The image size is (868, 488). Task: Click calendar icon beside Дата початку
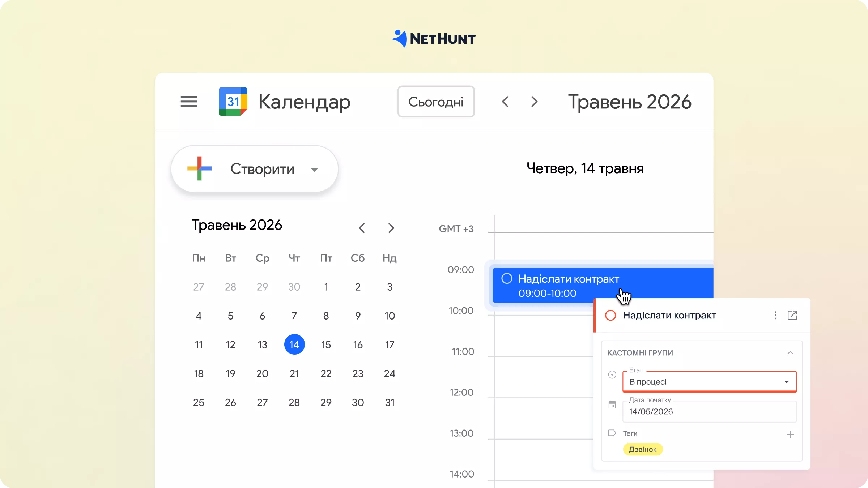tap(612, 404)
